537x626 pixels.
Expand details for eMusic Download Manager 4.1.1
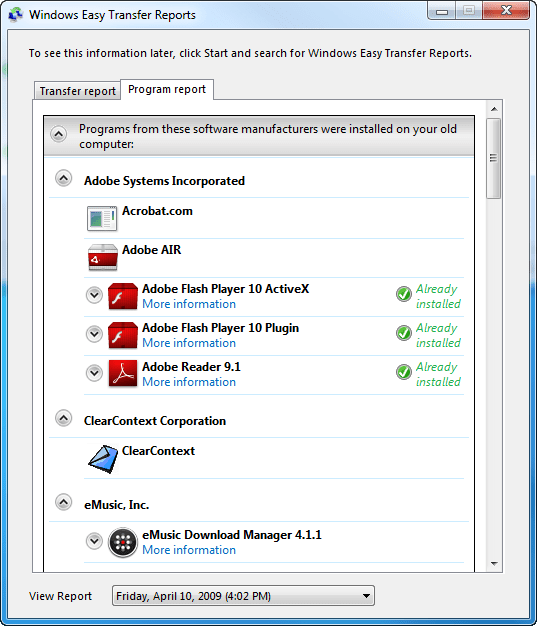[94, 541]
